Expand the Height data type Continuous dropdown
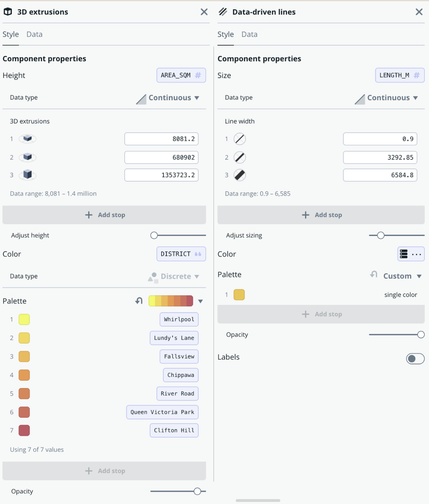 pyautogui.click(x=173, y=98)
